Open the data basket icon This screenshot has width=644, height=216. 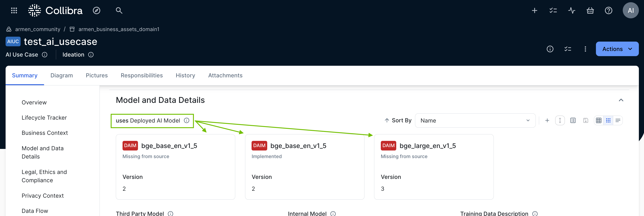[590, 11]
